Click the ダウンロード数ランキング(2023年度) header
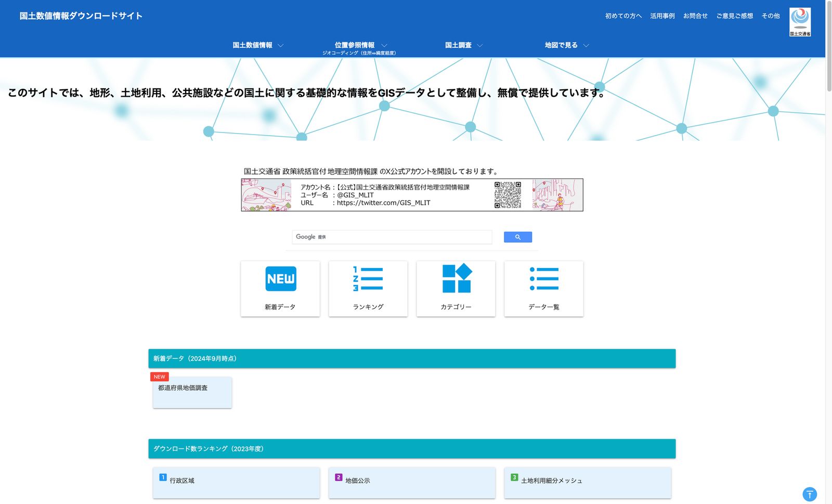This screenshot has width=832, height=504. 412,449
